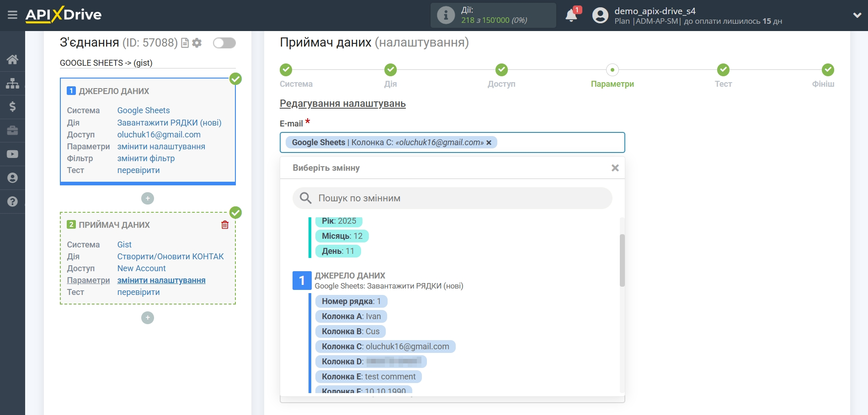Click the help question mark icon

12,201
